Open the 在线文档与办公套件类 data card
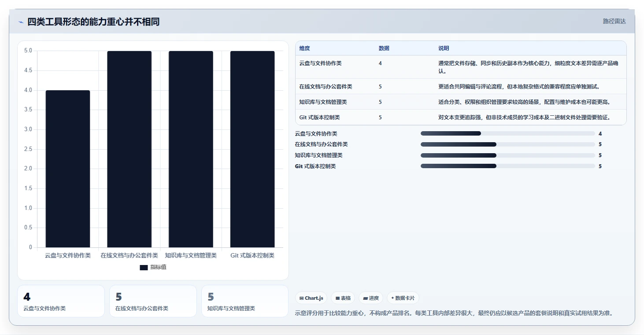The width and height of the screenshot is (644, 335). (153, 301)
